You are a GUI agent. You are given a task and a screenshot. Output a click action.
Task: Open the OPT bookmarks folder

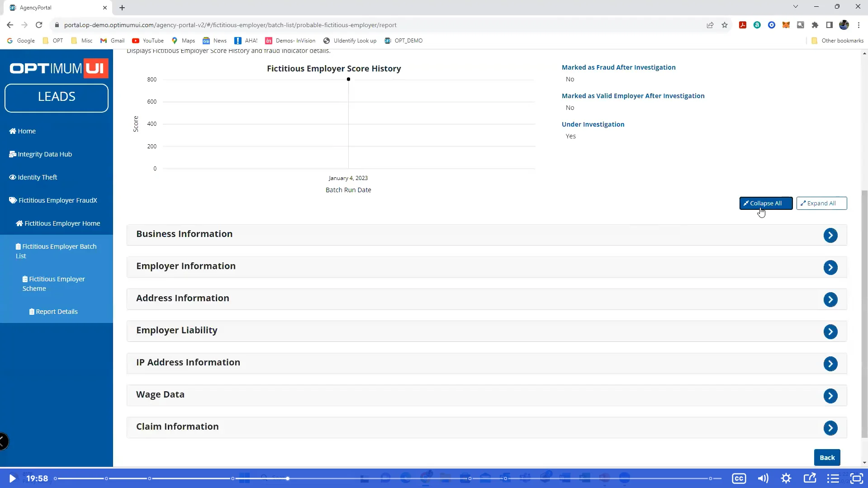click(53, 41)
